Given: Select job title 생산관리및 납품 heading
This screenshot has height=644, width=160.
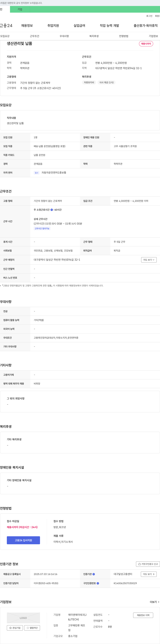Looking at the screenshot, I should (19, 44).
